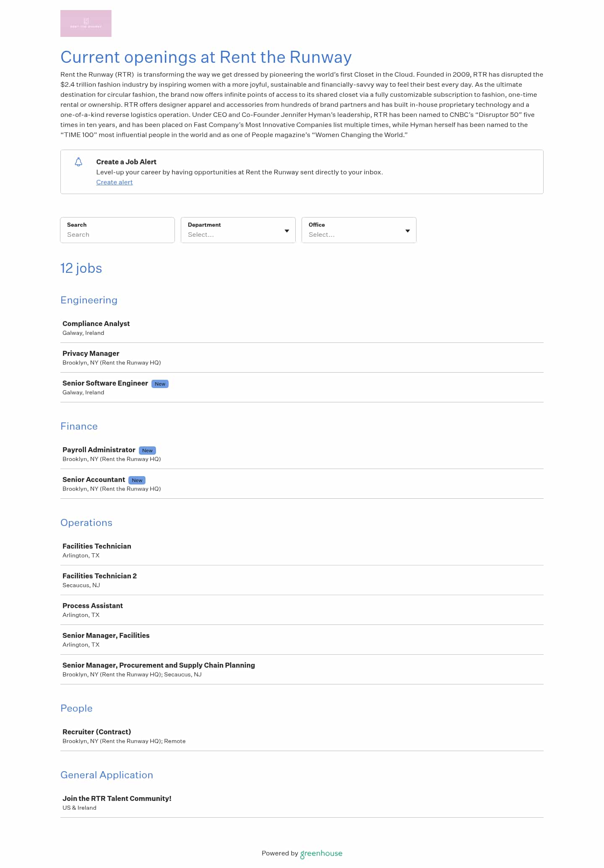Viewport: 604px width, 868px height.
Task: Click the Rent the Runway logo
Action: pos(86,23)
